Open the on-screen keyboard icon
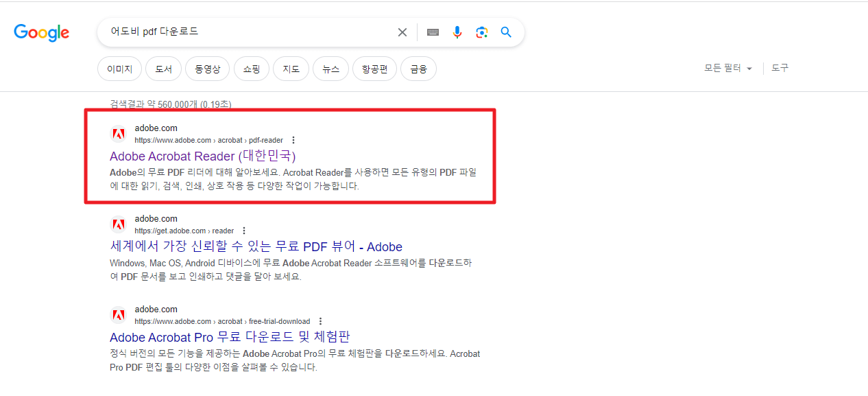Screen dimensions: 868x396 [432, 32]
